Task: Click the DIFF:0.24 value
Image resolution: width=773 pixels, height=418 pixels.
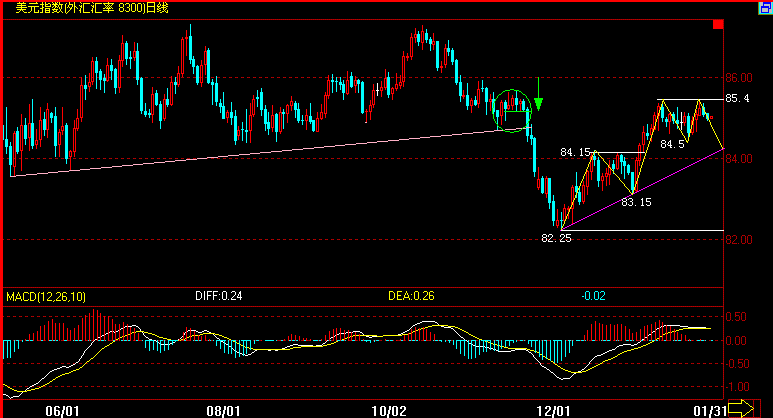Action: [x=218, y=296]
